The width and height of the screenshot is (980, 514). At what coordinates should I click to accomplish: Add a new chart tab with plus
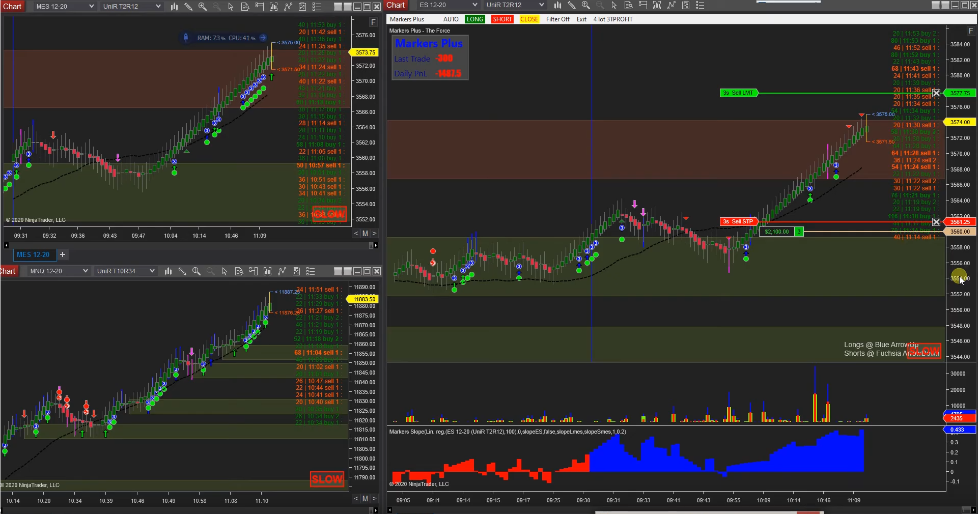63,254
